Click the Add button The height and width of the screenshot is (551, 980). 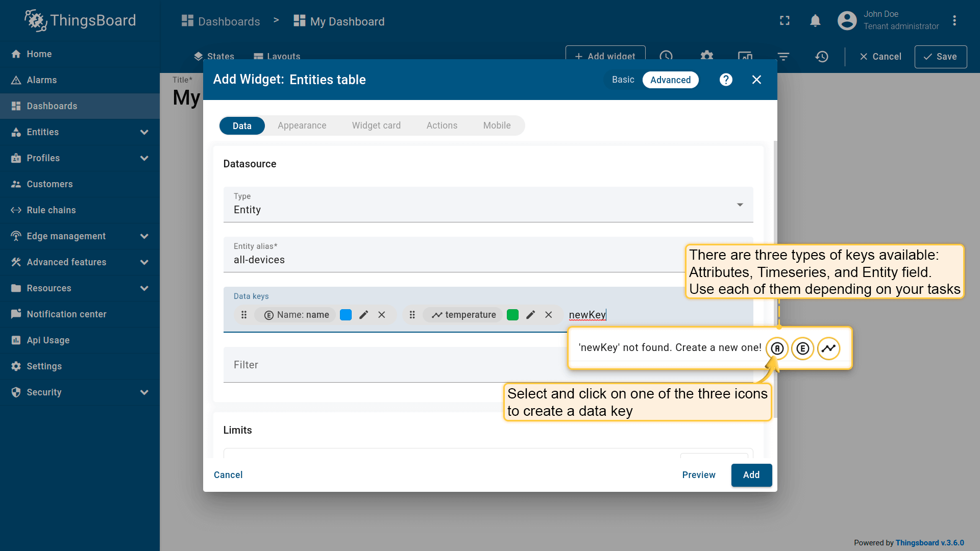pos(751,475)
